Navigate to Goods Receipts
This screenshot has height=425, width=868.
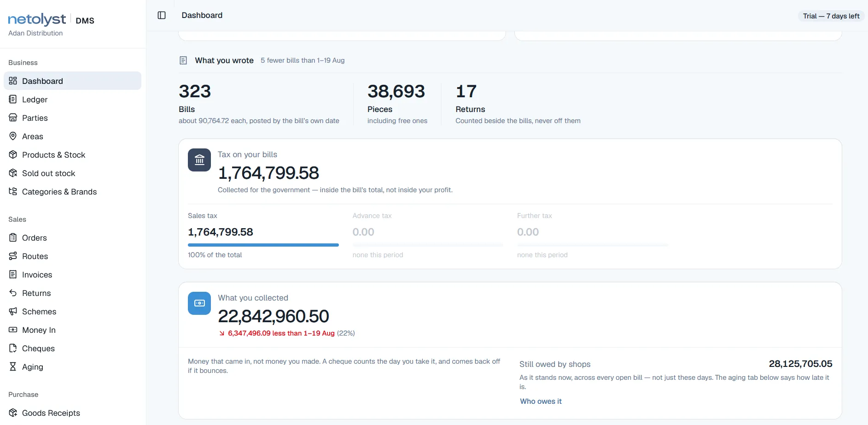[x=72, y=413]
